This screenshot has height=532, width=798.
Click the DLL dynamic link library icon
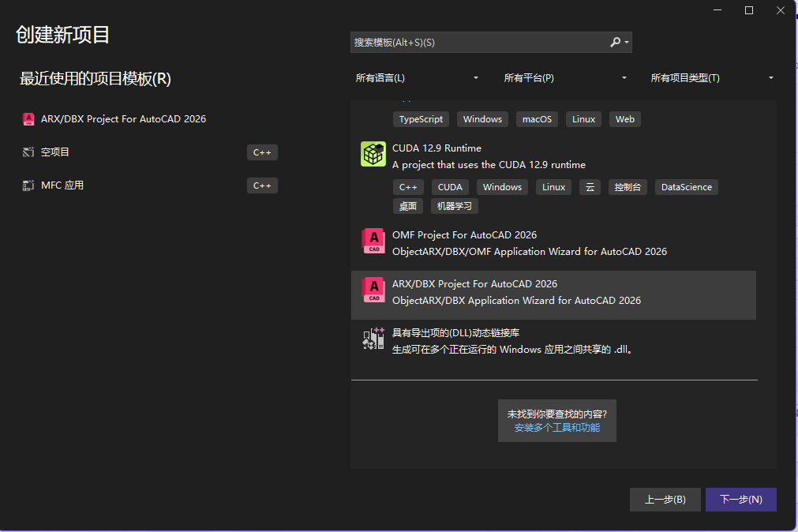tap(373, 339)
